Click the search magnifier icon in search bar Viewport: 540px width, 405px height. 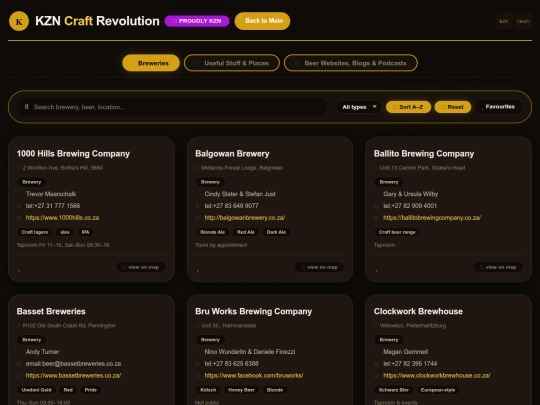point(26,107)
